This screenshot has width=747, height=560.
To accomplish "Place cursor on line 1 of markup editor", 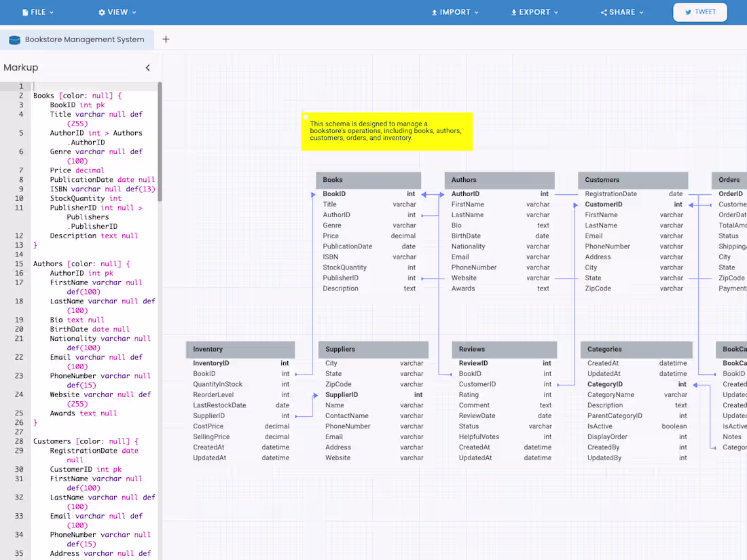I will point(94,86).
